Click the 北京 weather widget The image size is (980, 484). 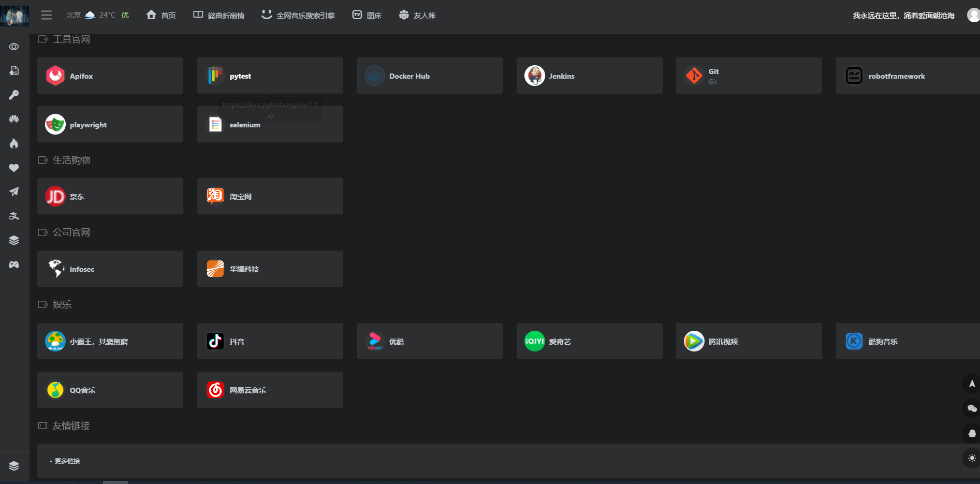coord(97,15)
